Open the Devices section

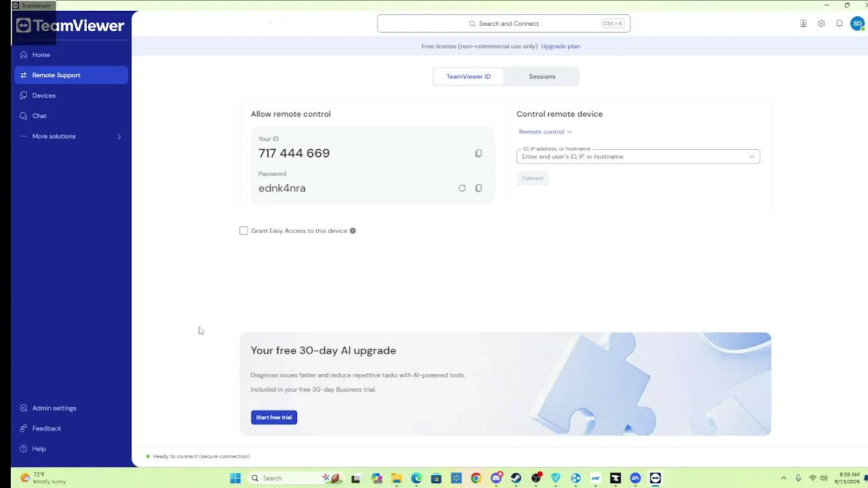71,96
